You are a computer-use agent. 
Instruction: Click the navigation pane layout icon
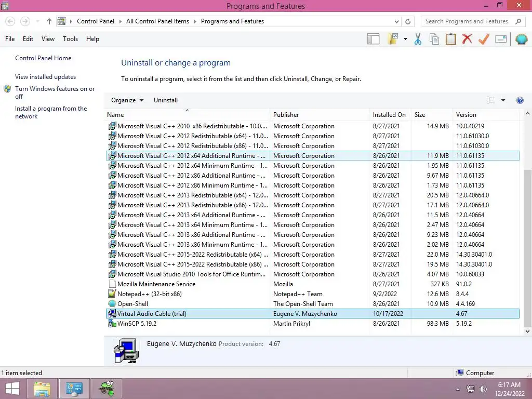[x=373, y=39]
